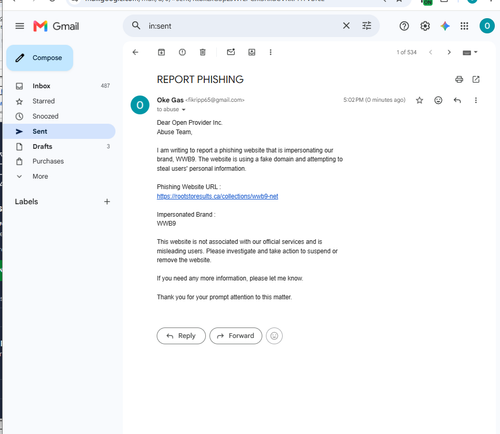This screenshot has height=434, width=500.
Task: Show recipient details dropdown
Action: pos(183,110)
